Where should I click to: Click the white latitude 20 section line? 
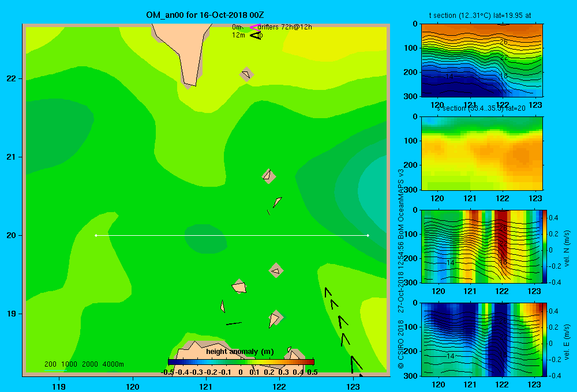tap(232, 235)
